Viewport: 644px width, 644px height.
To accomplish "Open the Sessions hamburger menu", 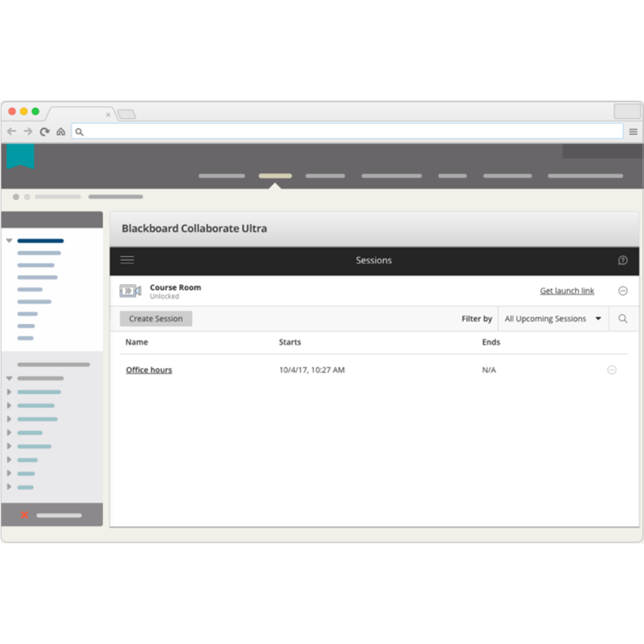I will [x=127, y=260].
